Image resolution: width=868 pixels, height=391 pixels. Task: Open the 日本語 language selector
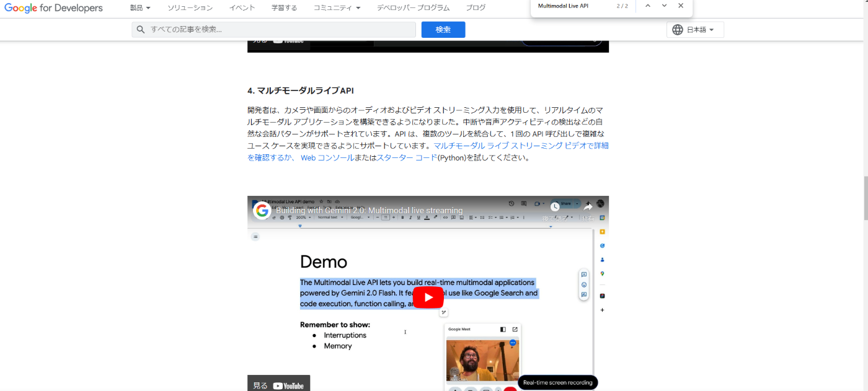coord(696,30)
